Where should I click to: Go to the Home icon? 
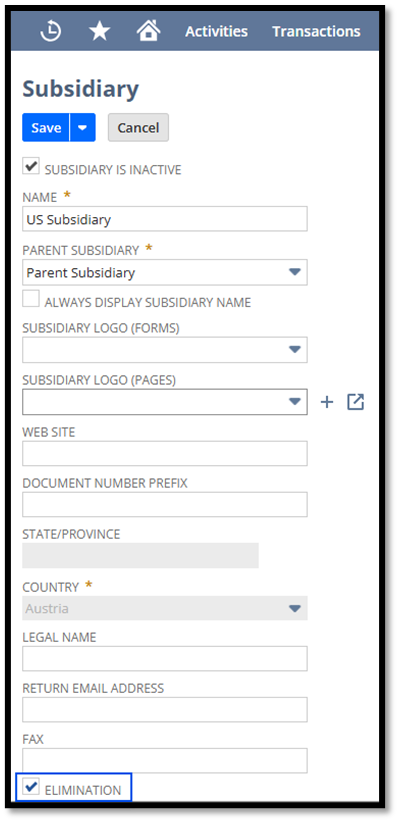[x=148, y=31]
